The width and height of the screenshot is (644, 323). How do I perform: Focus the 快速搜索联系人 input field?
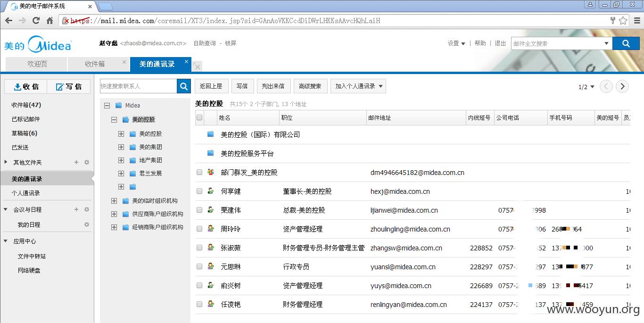tap(138, 86)
